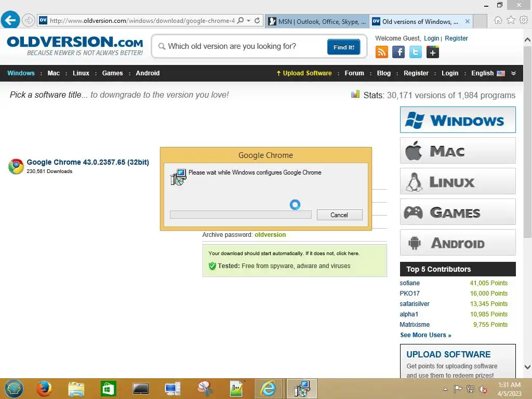Open Google Chrome 43.0.2357.65 (32bit) link
532x399 pixels.
tap(88, 162)
